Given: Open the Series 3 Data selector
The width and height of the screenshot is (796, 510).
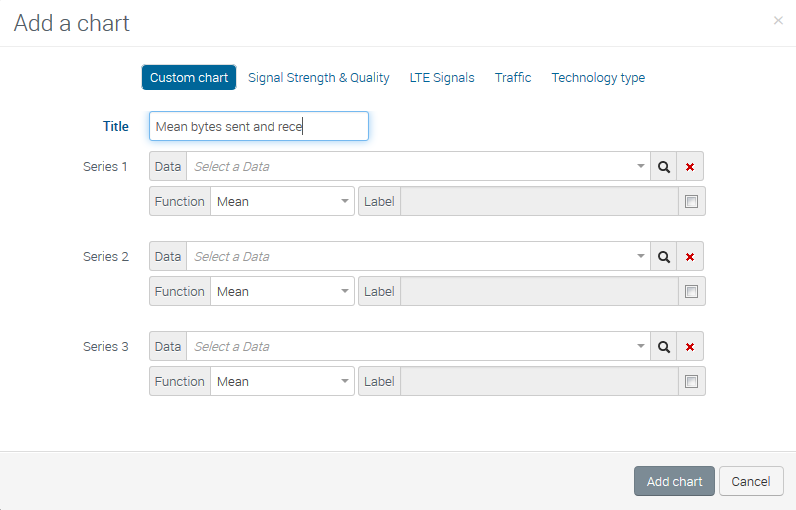Looking at the screenshot, I should click(418, 347).
